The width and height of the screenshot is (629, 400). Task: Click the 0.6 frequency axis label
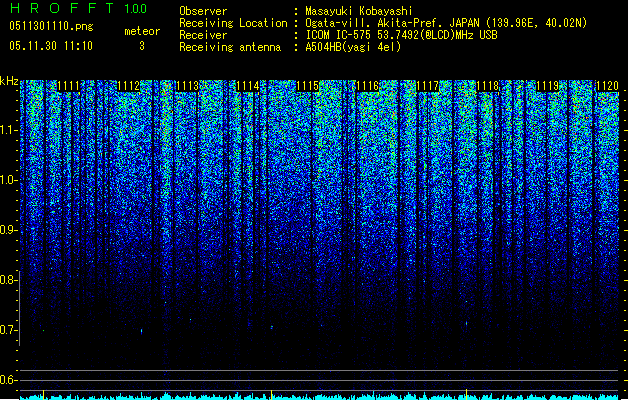coord(9,380)
